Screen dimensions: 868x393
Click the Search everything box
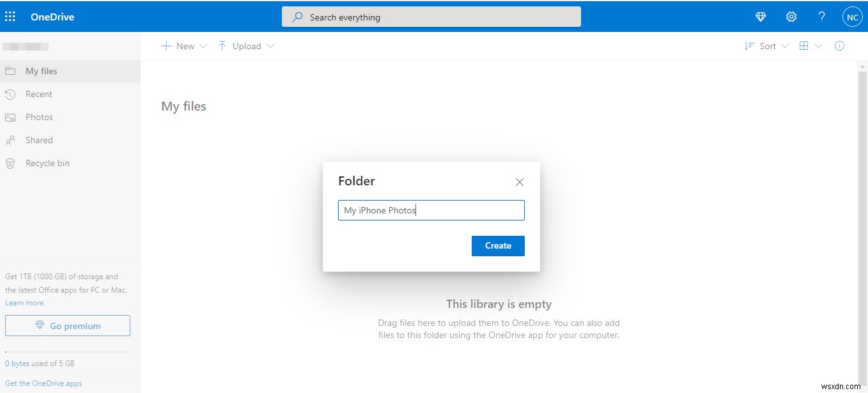coord(431,17)
